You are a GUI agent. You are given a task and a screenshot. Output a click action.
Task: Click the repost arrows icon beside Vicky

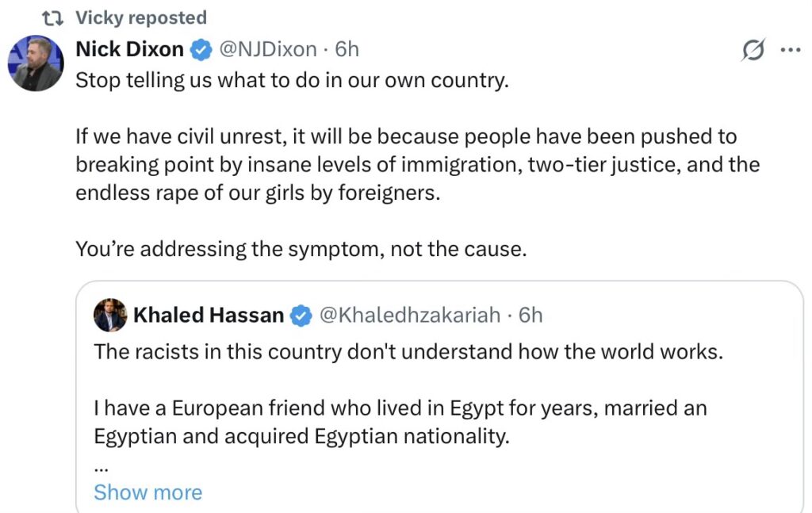click(x=54, y=18)
